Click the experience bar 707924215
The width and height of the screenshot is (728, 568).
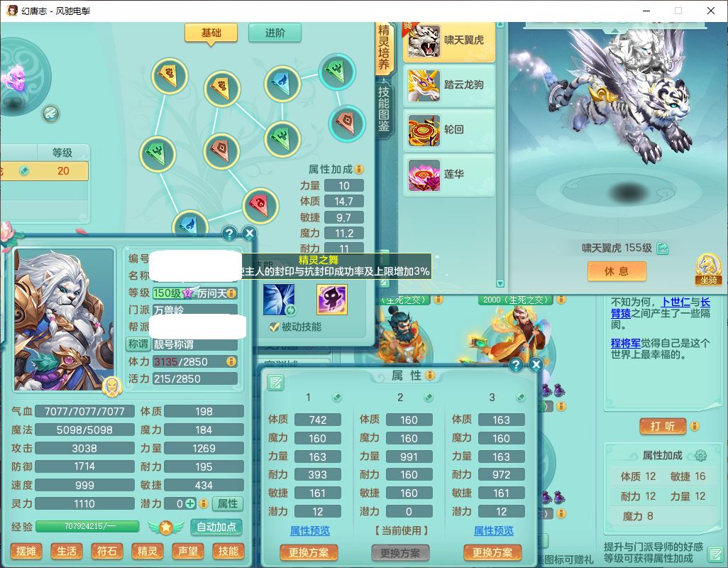(87, 526)
